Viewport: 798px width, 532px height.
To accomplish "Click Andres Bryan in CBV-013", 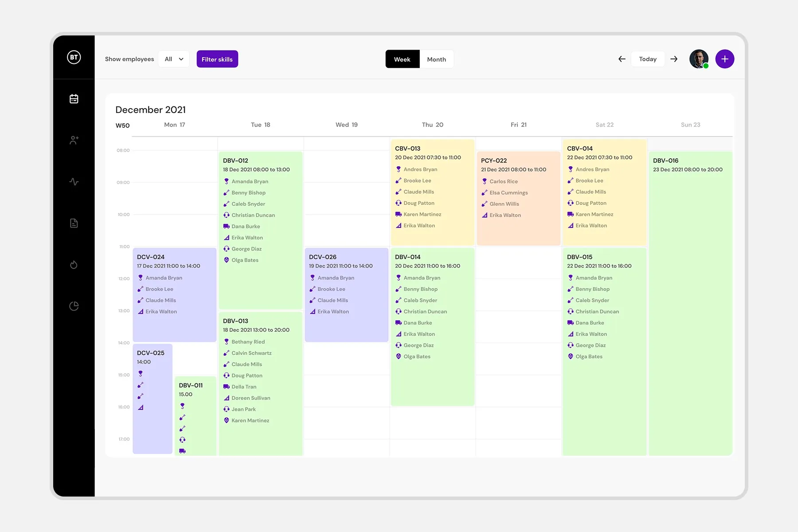I will coord(420,169).
